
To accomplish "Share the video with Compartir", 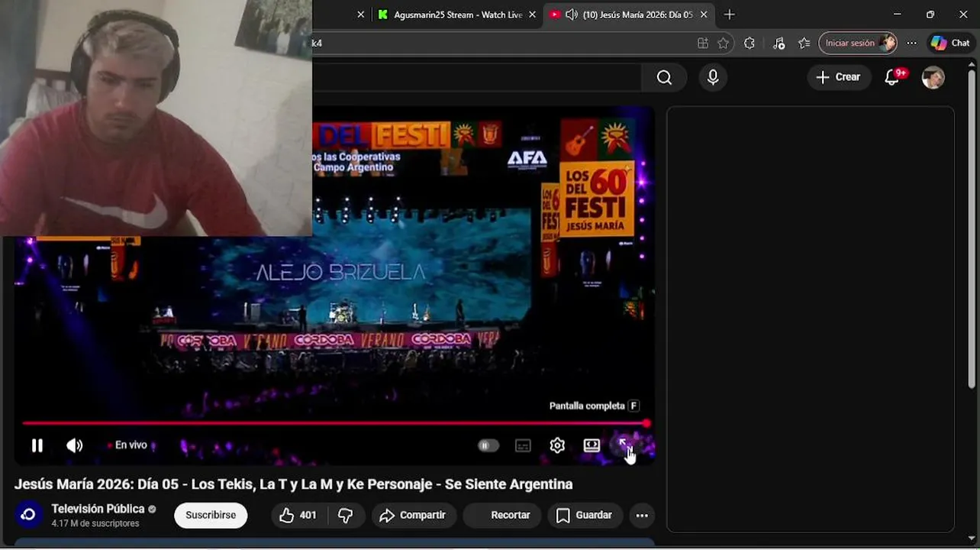I will [x=412, y=516].
